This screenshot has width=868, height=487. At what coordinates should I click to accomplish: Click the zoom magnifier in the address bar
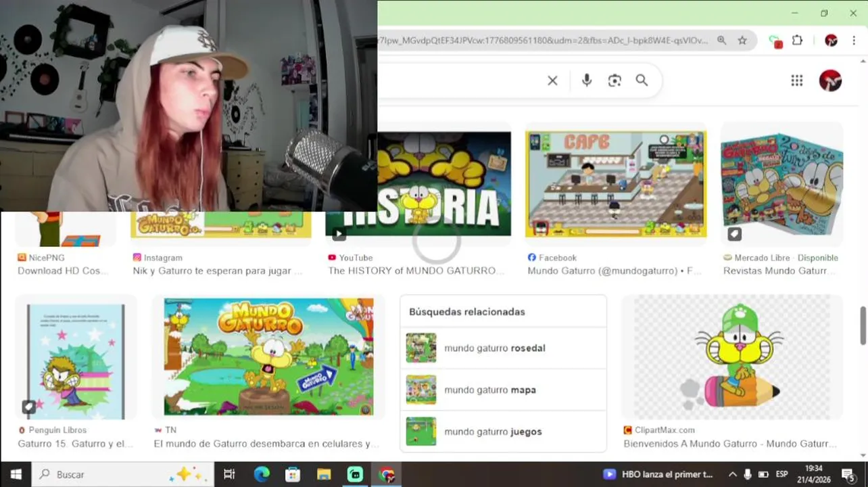tap(722, 41)
